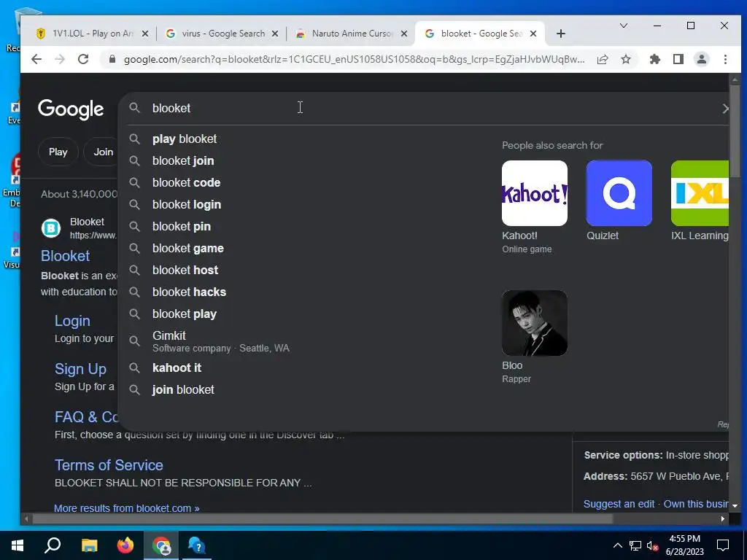Open a new tab with plus button
The image size is (747, 560).
coord(561,34)
